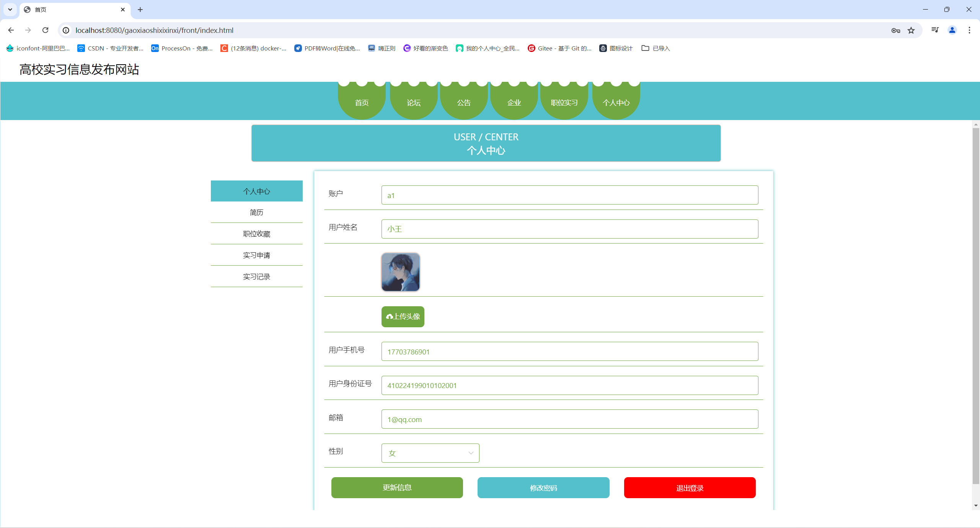Click the user avatar thumbnail
The image size is (980, 528).
(400, 272)
